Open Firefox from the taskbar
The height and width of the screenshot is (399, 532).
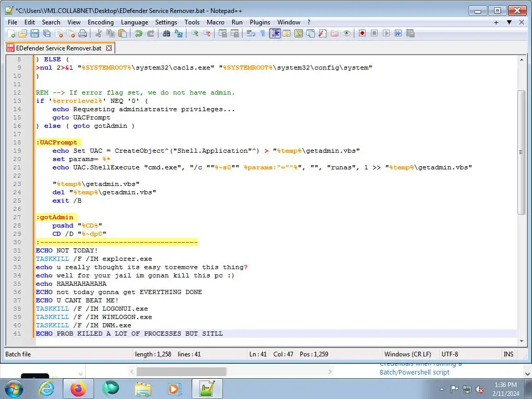point(78,389)
